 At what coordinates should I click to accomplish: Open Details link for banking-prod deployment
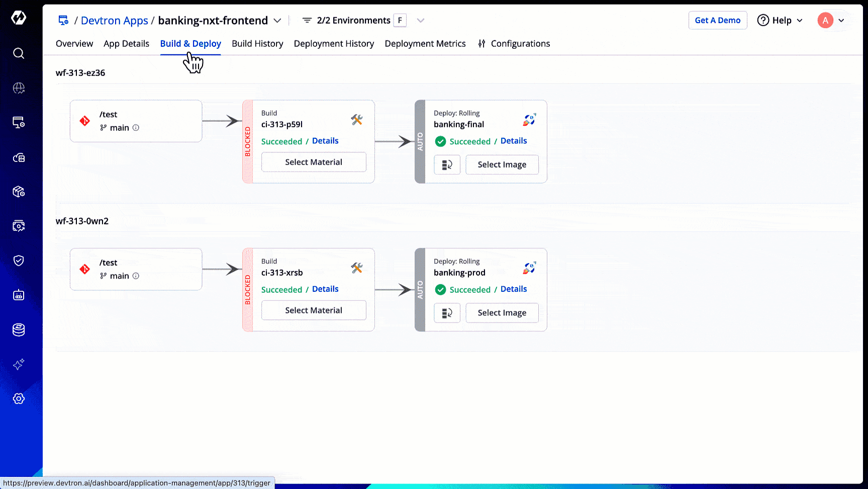pyautogui.click(x=513, y=289)
